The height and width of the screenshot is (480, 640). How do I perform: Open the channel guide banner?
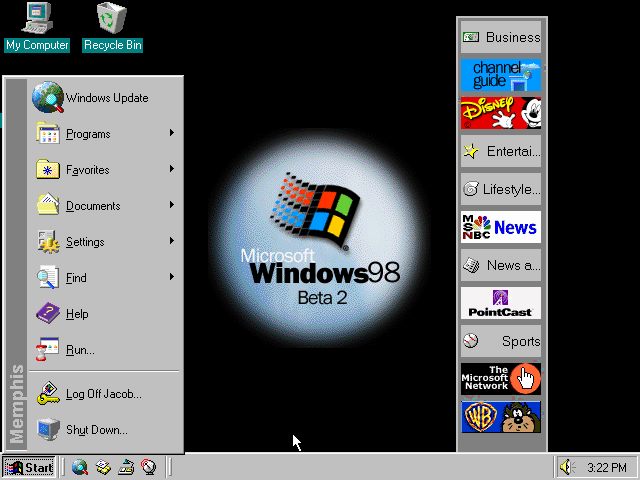point(501,75)
